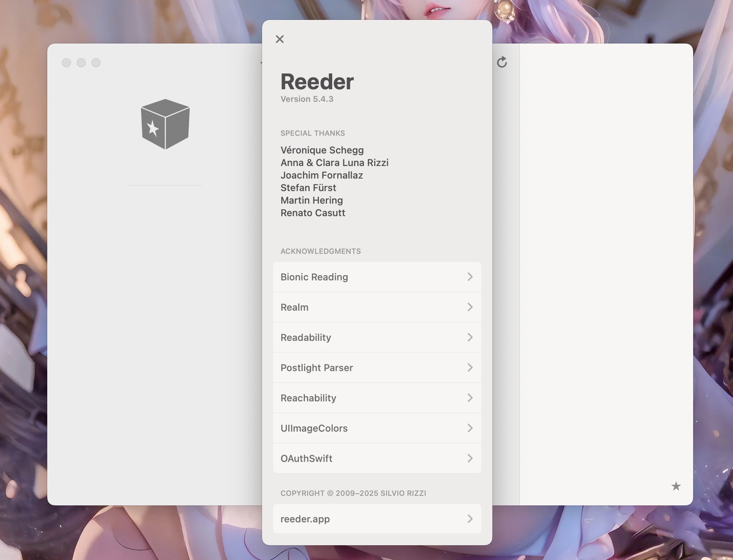733x560 pixels.
Task: Expand the Postlight Parser row chevron
Action: click(470, 367)
